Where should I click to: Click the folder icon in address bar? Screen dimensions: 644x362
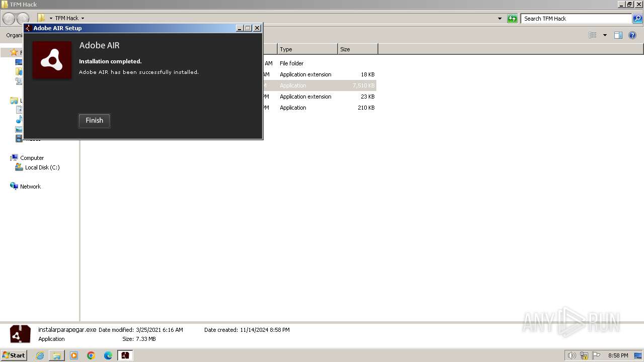[x=42, y=18]
